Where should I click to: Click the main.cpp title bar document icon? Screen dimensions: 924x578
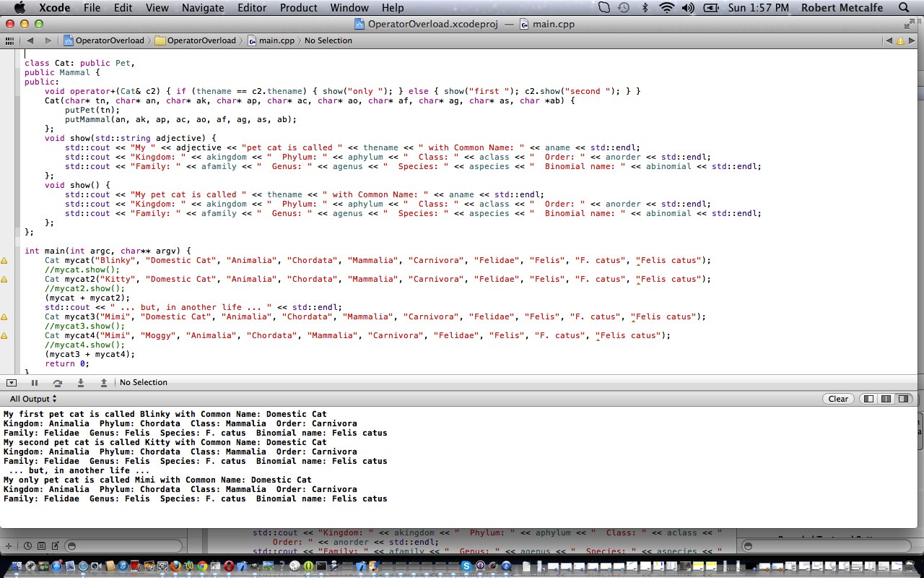tap(523, 24)
